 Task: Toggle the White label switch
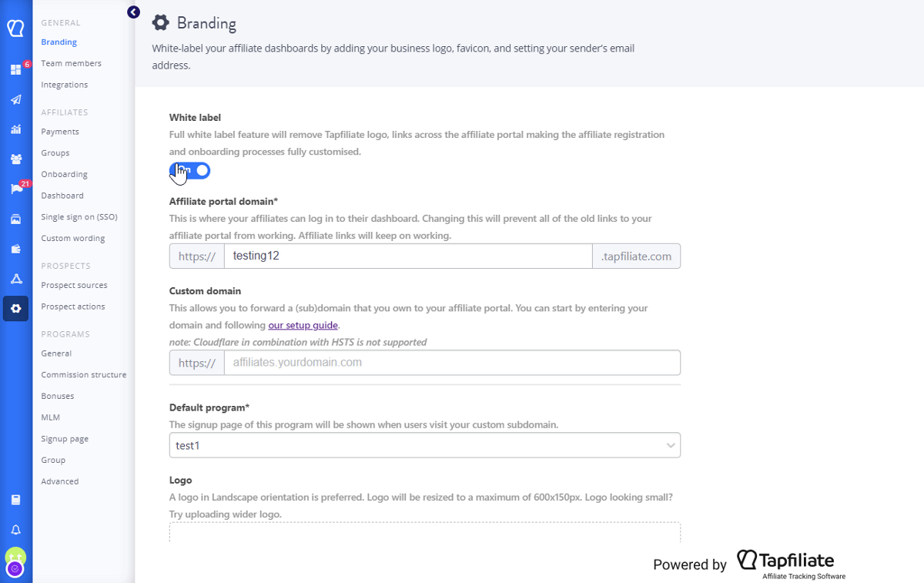click(190, 170)
